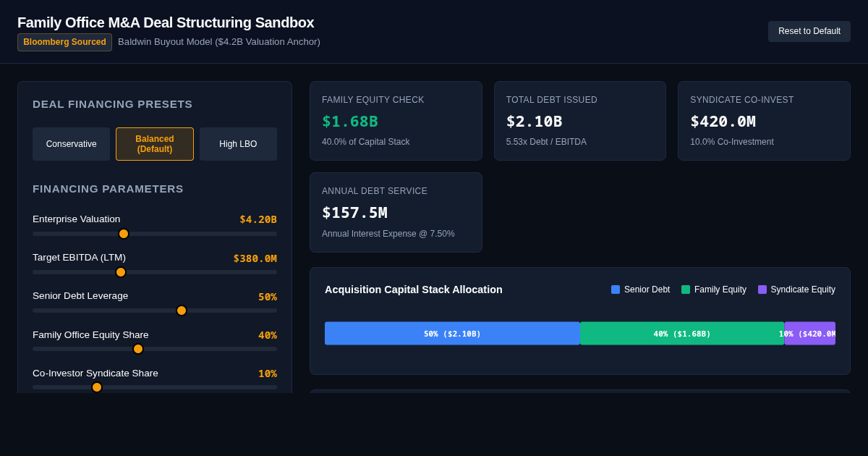Image resolution: width=868 pixels, height=456 pixels.
Task: Click the purple 10% syndicate bar segment
Action: (810, 334)
